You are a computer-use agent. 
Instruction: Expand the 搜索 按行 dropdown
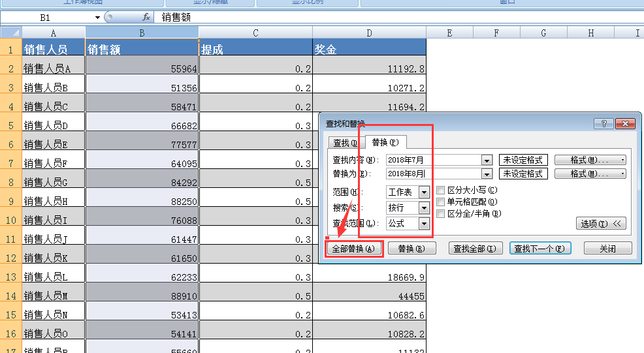(x=424, y=207)
